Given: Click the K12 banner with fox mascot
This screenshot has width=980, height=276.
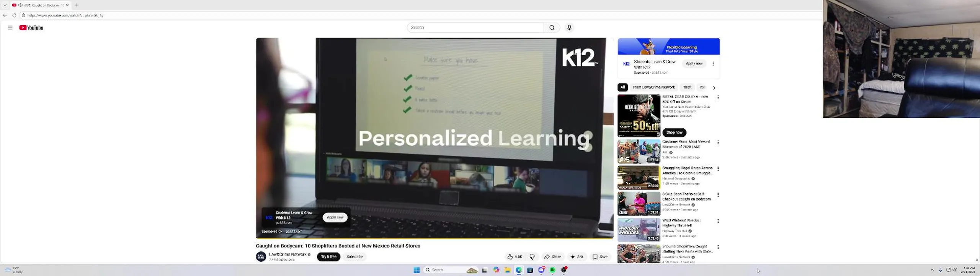Looking at the screenshot, I should coord(668,46).
